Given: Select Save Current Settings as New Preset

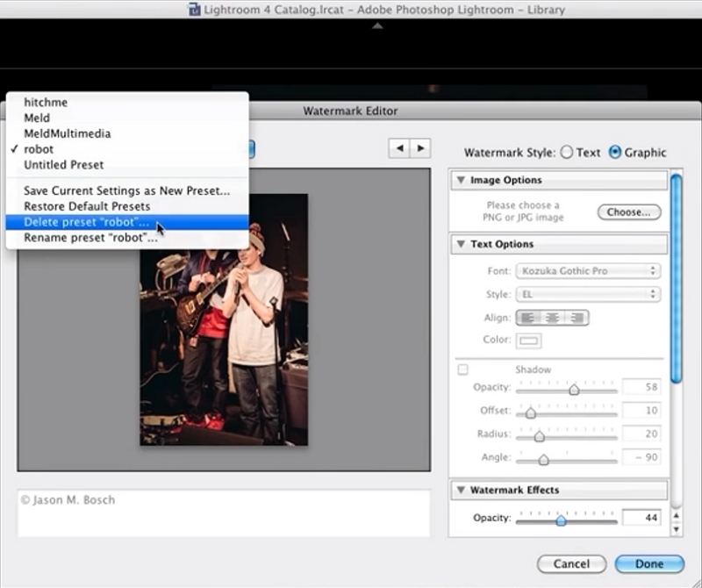Looking at the screenshot, I should tap(126, 190).
